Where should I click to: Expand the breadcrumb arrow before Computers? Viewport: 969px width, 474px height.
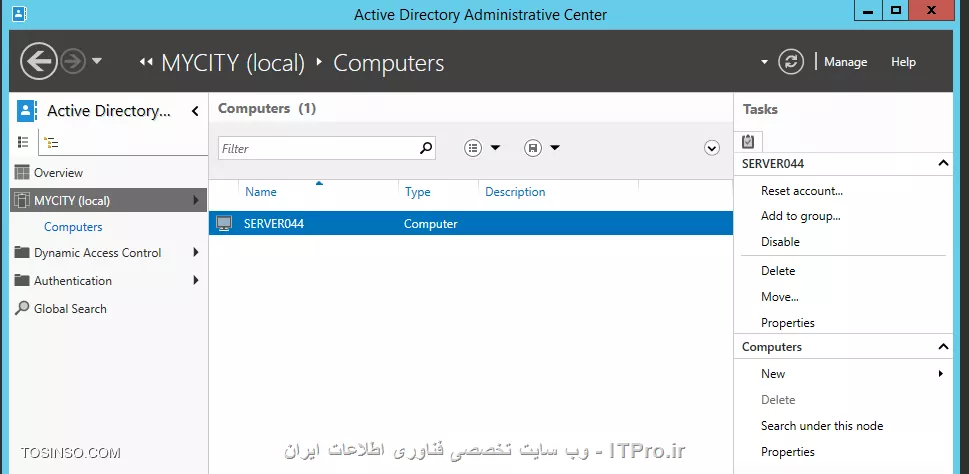[x=319, y=62]
